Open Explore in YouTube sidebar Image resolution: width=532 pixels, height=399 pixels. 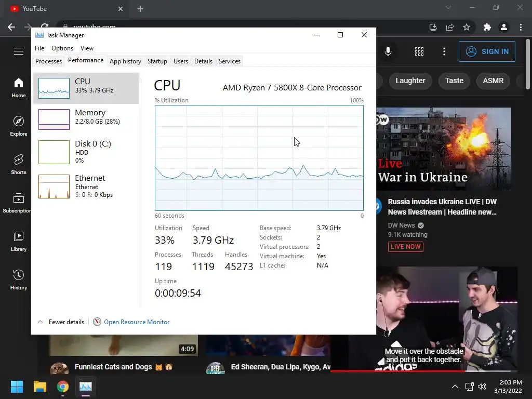[x=19, y=126]
